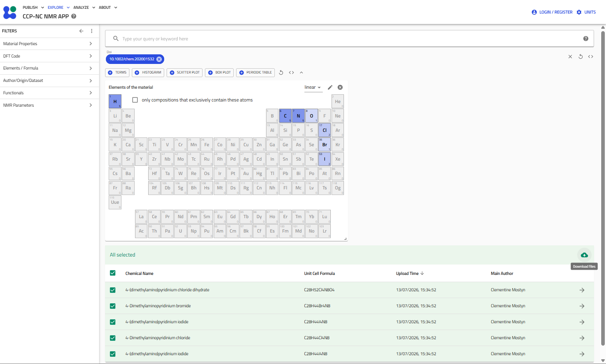
Task: Open details arrow for 4-Dimethylaminopyridinium bromide
Action: [582, 306]
